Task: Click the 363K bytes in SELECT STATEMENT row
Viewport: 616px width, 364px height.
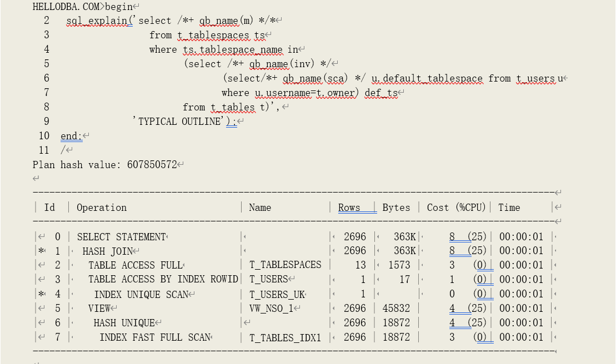Action: (x=404, y=237)
